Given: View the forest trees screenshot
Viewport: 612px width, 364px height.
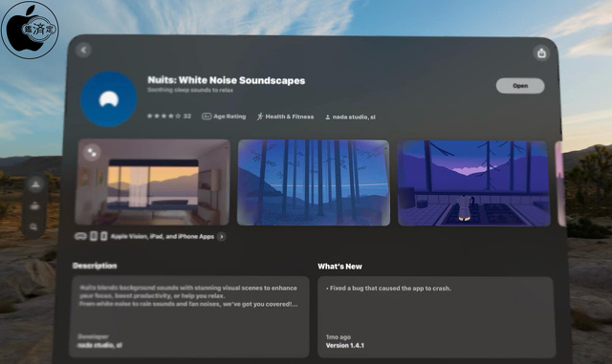Looking at the screenshot, I should click(x=314, y=182).
